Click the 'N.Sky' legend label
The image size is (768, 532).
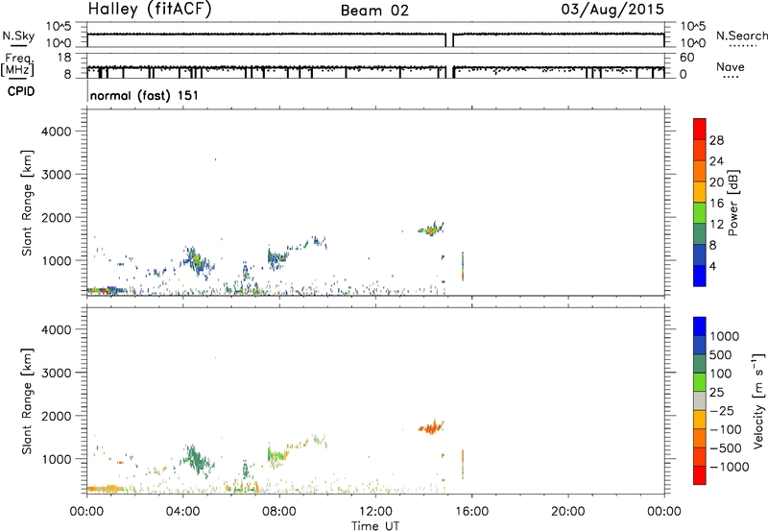point(18,36)
